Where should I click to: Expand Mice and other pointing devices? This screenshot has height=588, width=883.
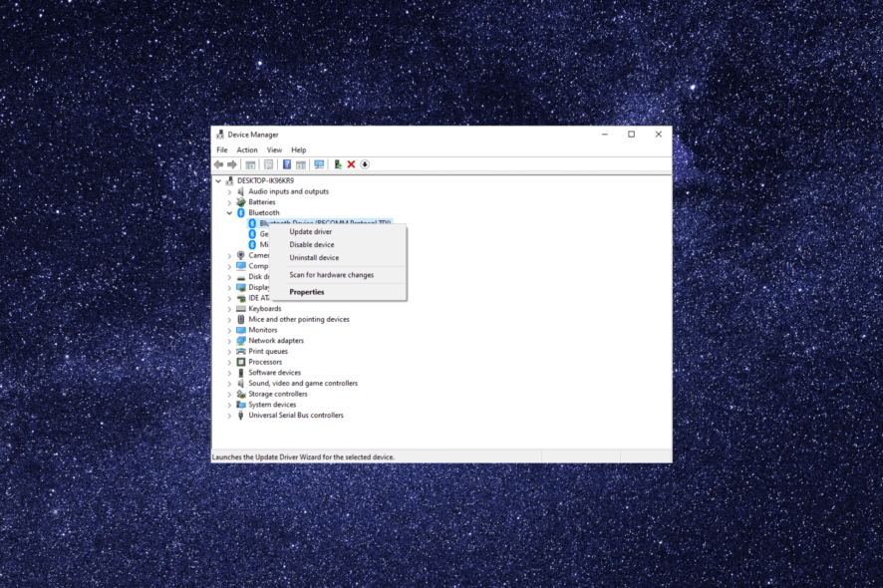point(229,320)
